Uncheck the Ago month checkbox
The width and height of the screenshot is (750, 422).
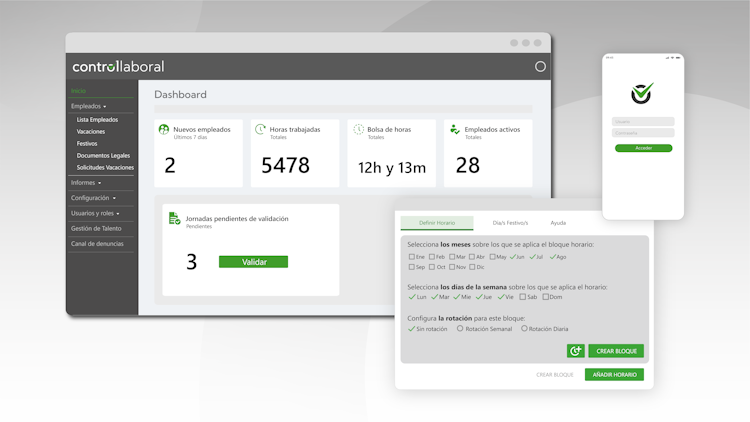(552, 257)
